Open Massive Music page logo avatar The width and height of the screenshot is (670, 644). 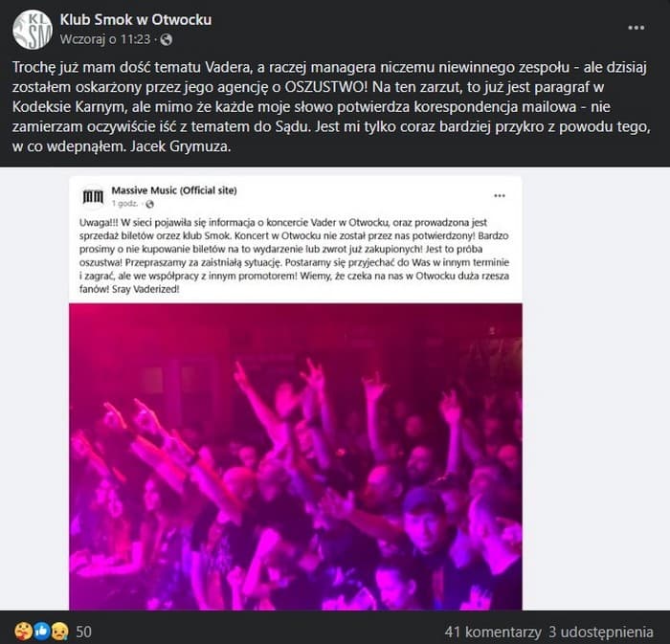coord(93,197)
